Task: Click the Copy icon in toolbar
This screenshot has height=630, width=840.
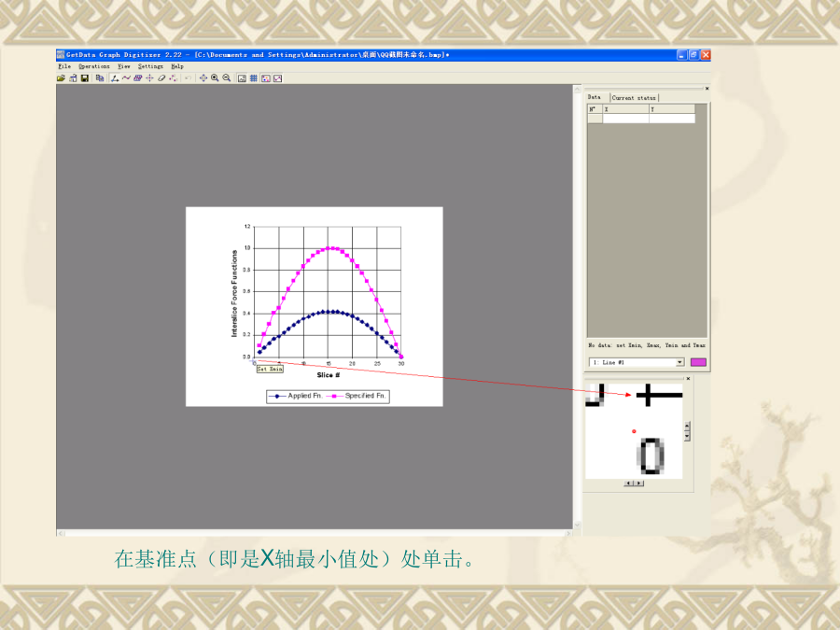Action: 99,78
